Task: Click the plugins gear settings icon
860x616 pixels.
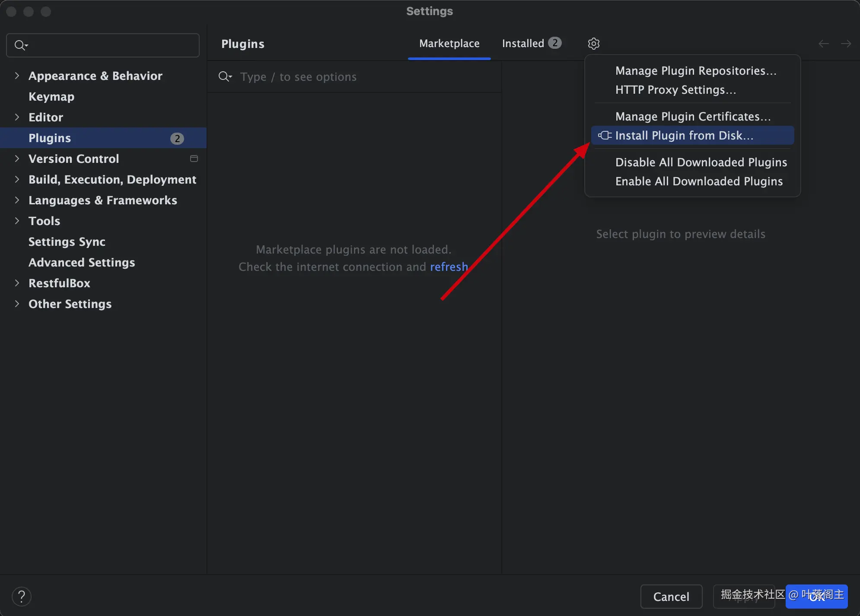Action: coord(593,44)
